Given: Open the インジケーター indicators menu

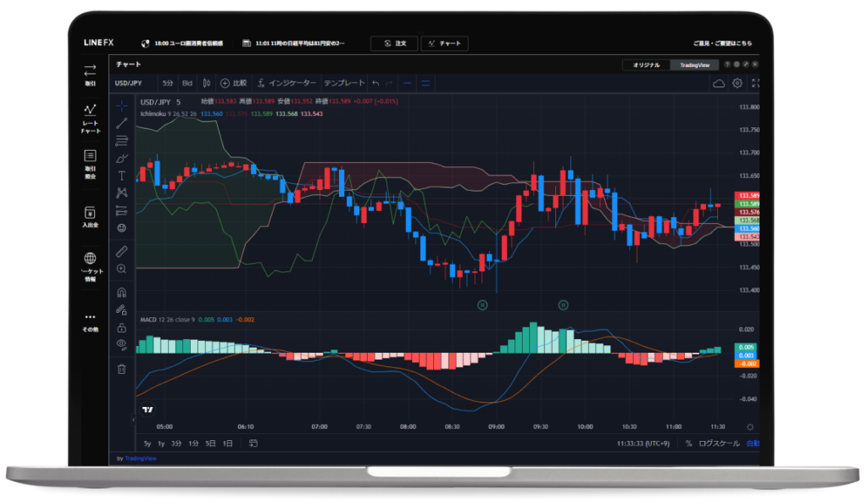Looking at the screenshot, I should click(x=286, y=83).
